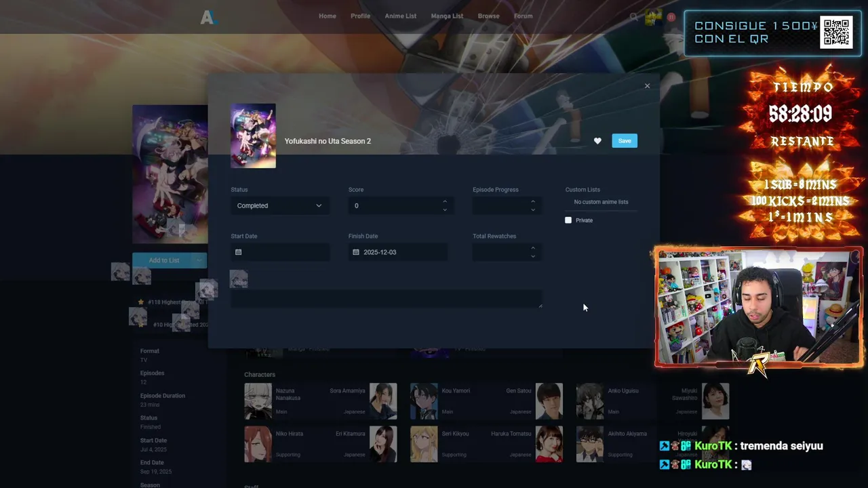Click the heart favourite icon in the editor
This screenshot has height=488, width=868.
597,141
